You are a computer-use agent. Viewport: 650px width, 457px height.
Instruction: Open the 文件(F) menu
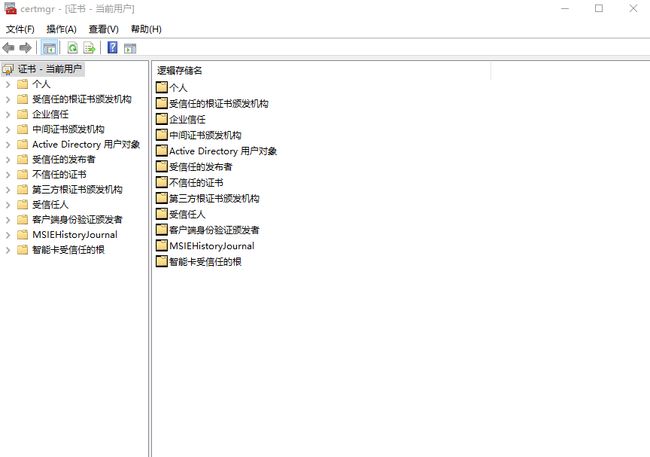click(x=20, y=29)
